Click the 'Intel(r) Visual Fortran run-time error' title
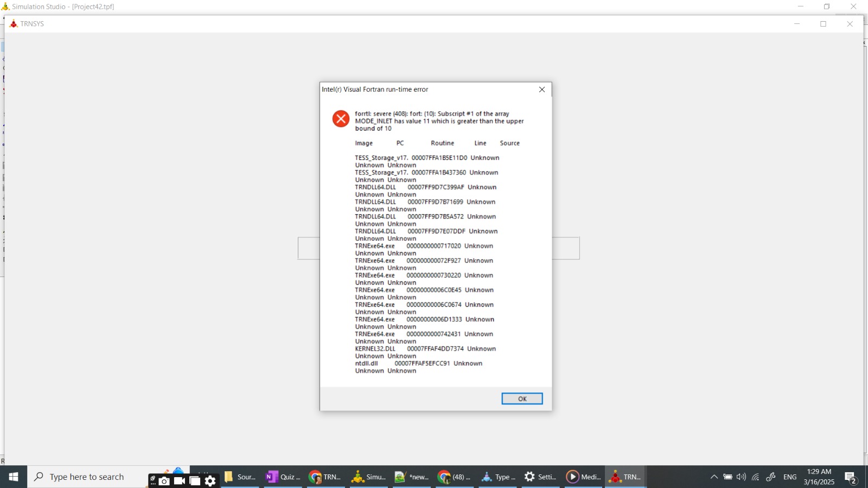This screenshot has width=868, height=488. pyautogui.click(x=375, y=89)
